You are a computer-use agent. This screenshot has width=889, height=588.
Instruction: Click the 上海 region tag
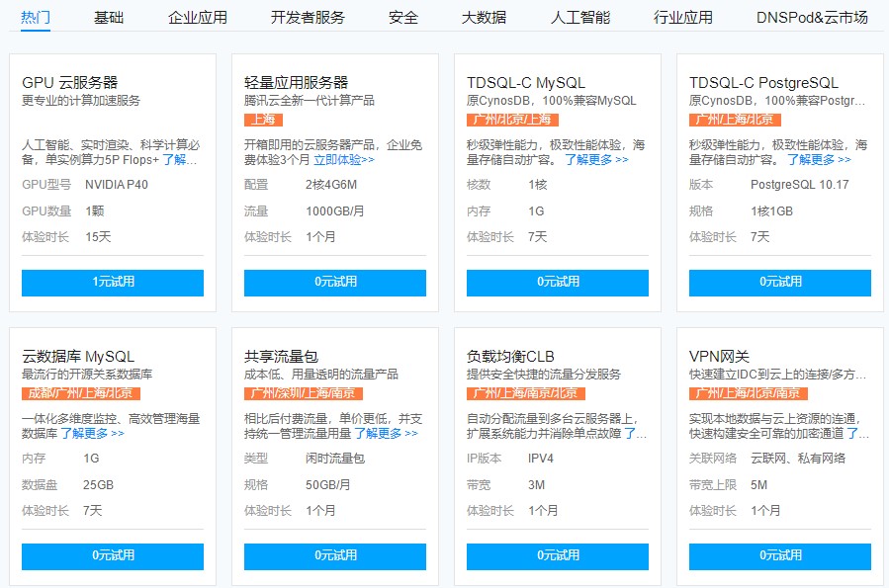coord(263,120)
